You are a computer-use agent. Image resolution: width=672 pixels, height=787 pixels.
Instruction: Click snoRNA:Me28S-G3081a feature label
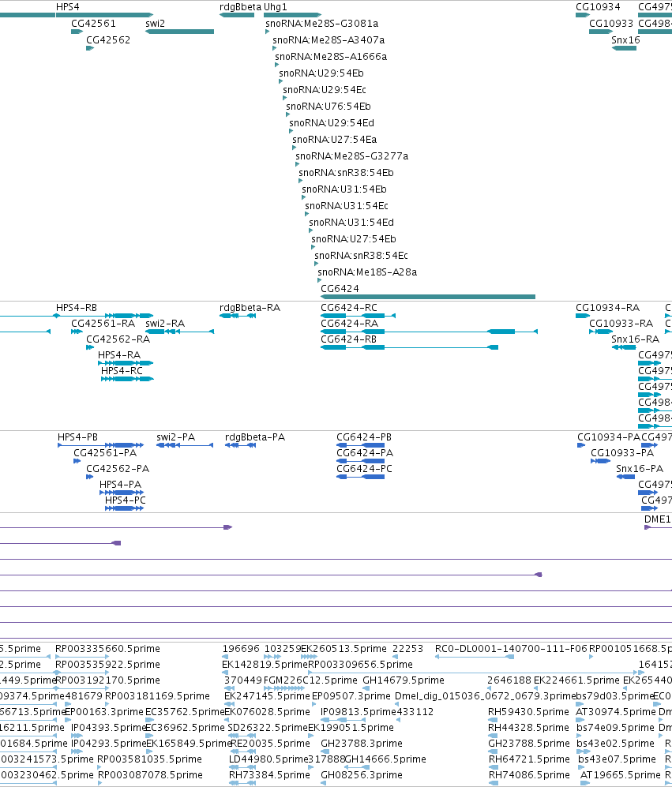(321, 24)
